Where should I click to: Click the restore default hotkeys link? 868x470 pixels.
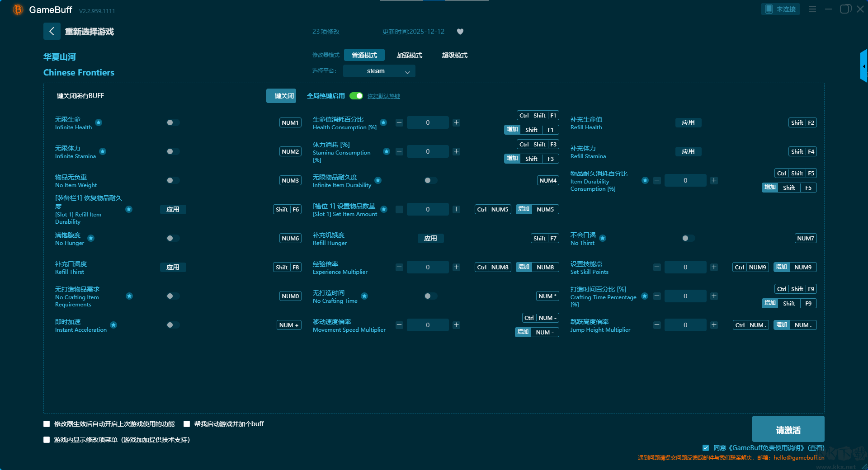pyautogui.click(x=383, y=96)
